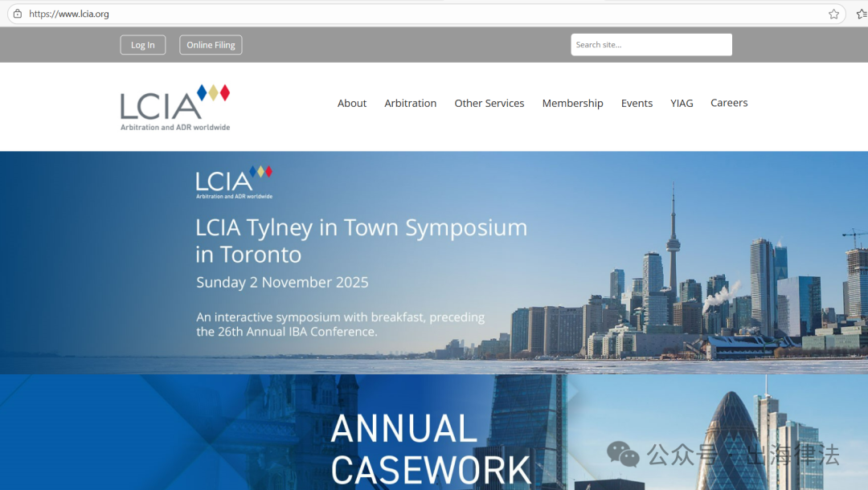Open the Tylney in Town Symposium headline

click(x=362, y=240)
